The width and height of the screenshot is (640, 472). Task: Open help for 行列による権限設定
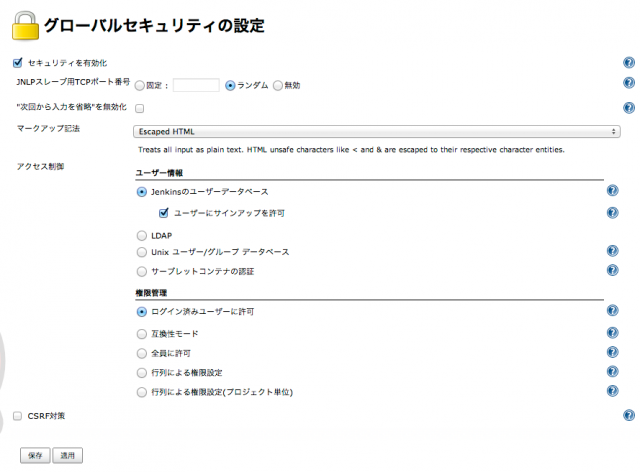(x=612, y=372)
